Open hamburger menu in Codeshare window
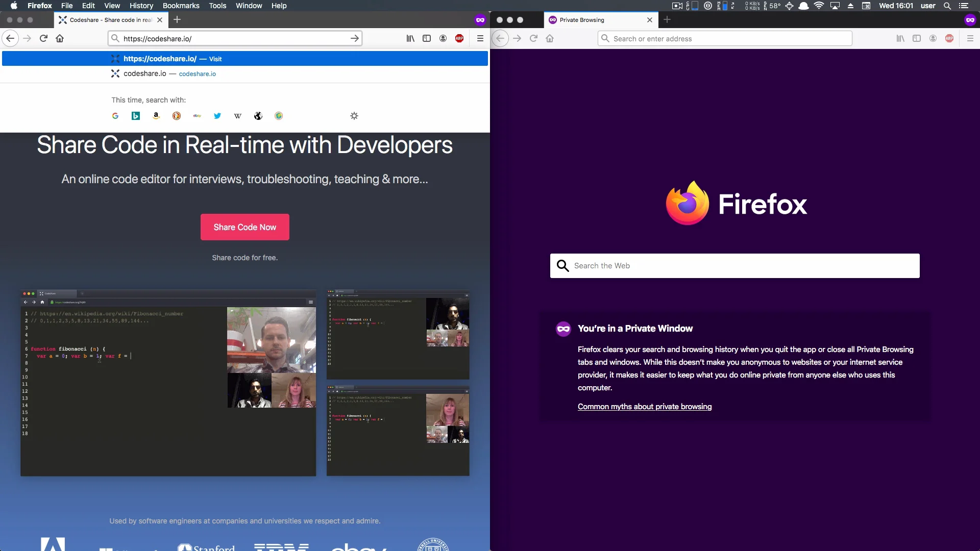Viewport: 980px width, 551px height. (480, 38)
